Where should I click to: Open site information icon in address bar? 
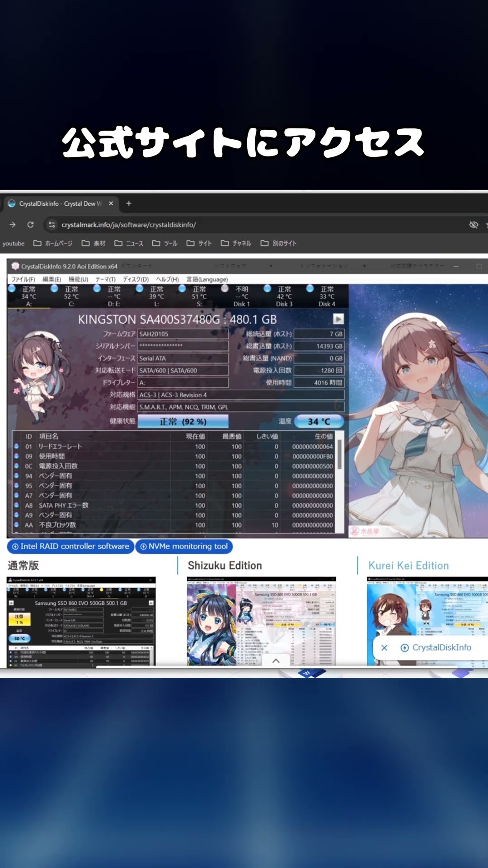pyautogui.click(x=52, y=225)
